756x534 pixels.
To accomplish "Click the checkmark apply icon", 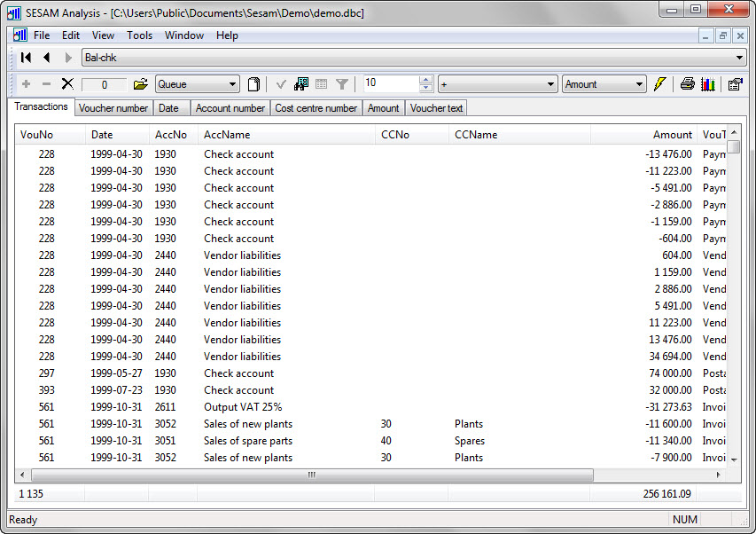I will (281, 85).
